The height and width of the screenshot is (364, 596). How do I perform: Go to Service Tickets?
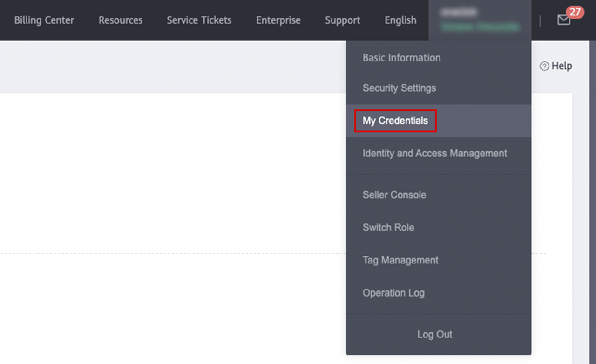coord(199,20)
